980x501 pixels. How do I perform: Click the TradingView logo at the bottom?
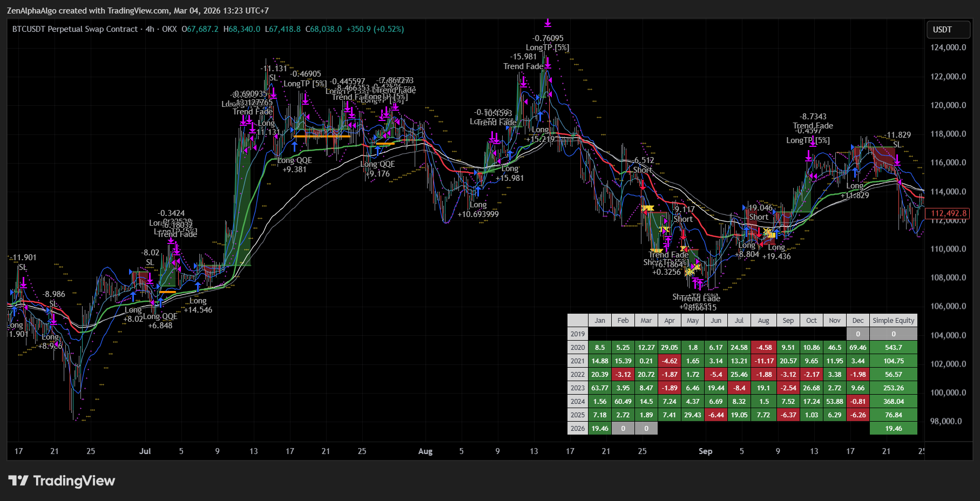click(x=62, y=480)
